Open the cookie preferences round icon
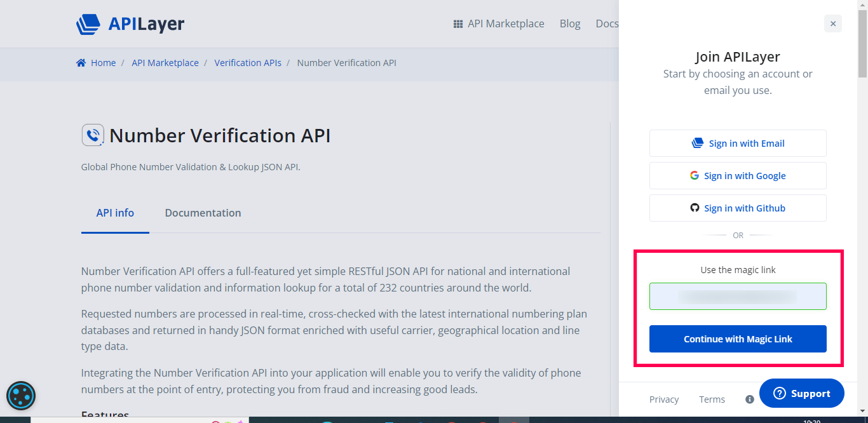The height and width of the screenshot is (423, 868). (x=21, y=396)
